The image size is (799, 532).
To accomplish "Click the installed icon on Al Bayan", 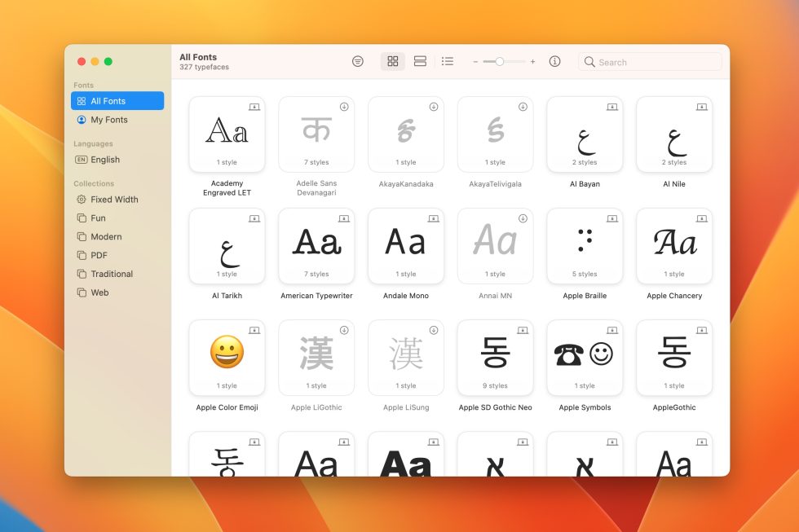I will tap(612, 107).
